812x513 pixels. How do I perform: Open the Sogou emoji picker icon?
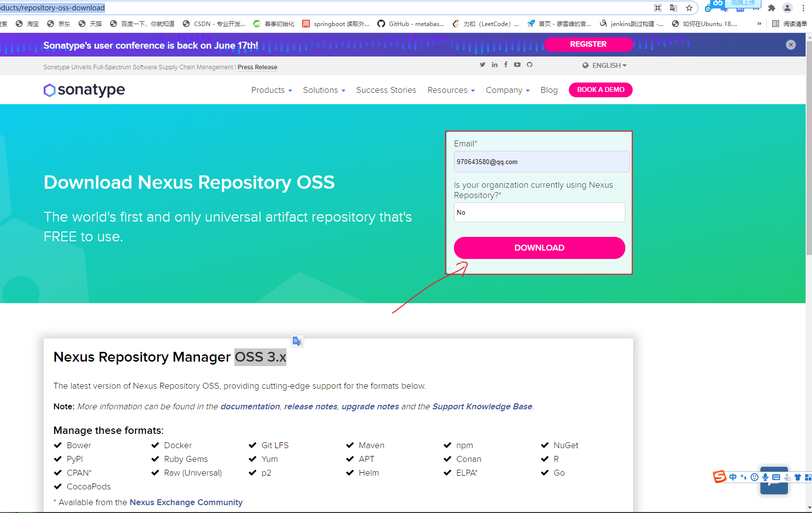(x=754, y=477)
